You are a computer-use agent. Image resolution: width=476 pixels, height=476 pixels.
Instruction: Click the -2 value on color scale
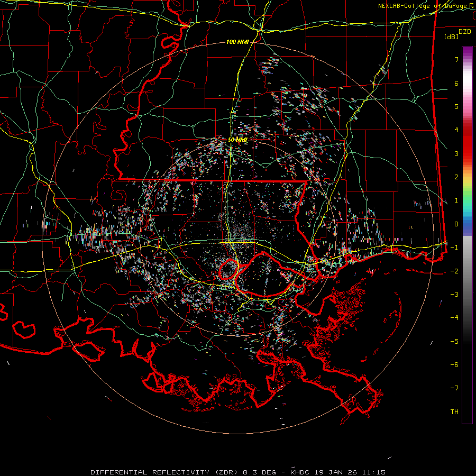[x=454, y=271]
